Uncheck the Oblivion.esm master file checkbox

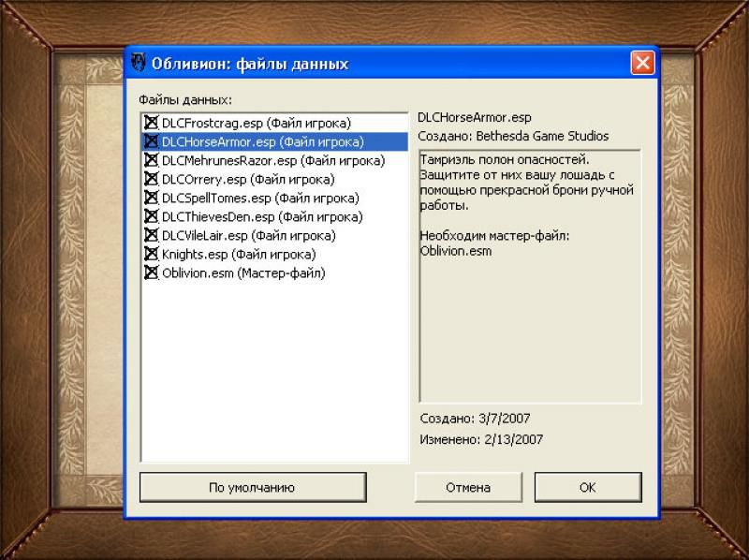pos(151,273)
